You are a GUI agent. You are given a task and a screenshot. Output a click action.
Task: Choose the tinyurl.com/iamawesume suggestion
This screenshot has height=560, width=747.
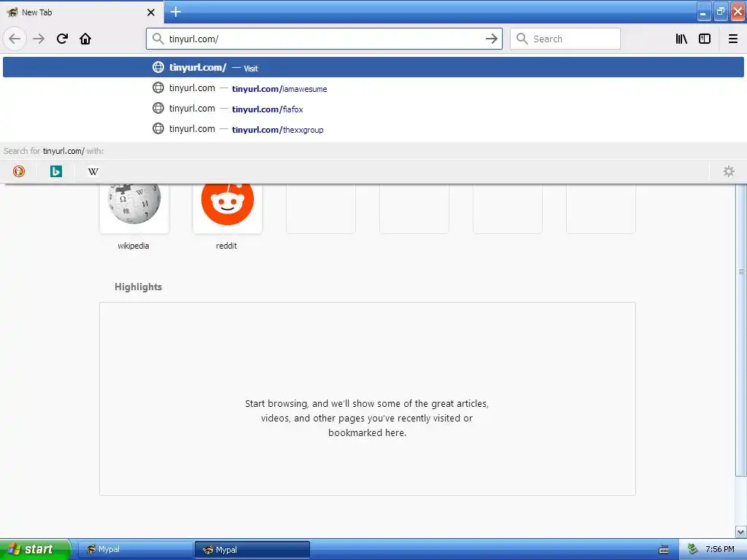pos(373,88)
